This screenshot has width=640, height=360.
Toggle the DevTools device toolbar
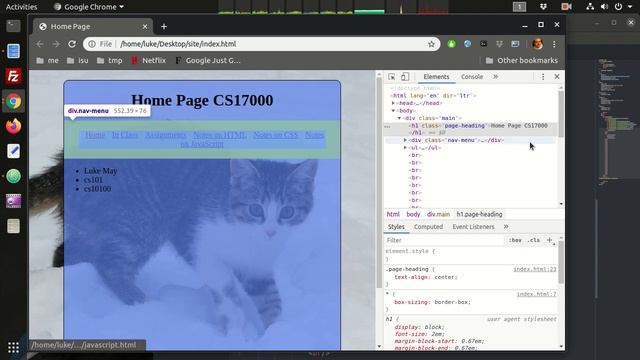tap(404, 77)
